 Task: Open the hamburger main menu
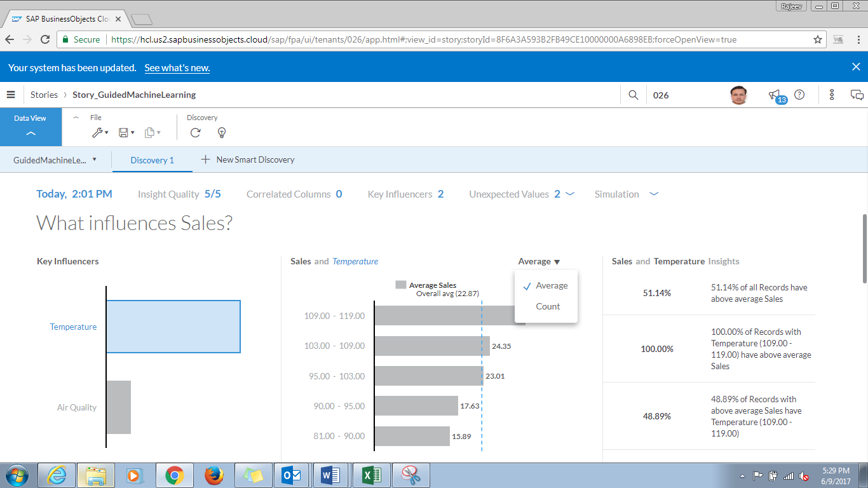[11, 95]
